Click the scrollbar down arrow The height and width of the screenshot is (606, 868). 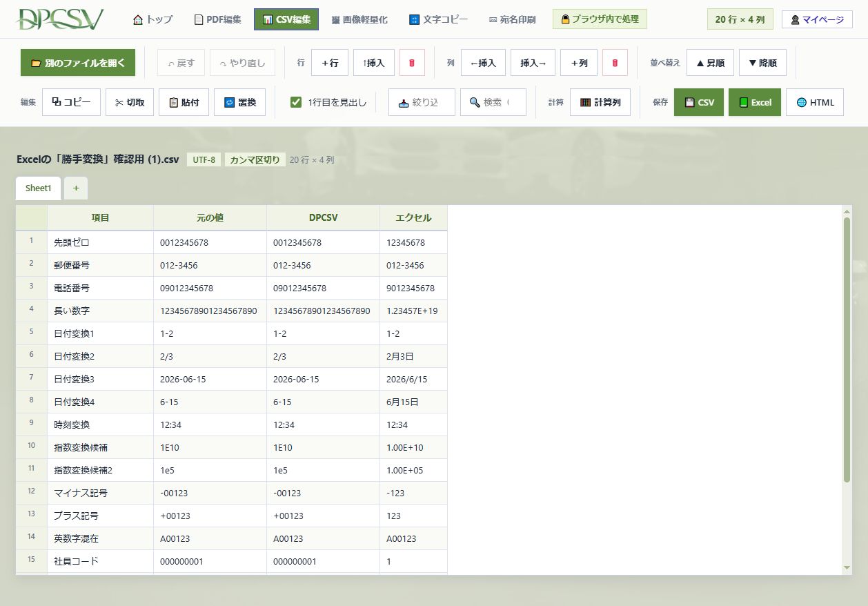847,567
